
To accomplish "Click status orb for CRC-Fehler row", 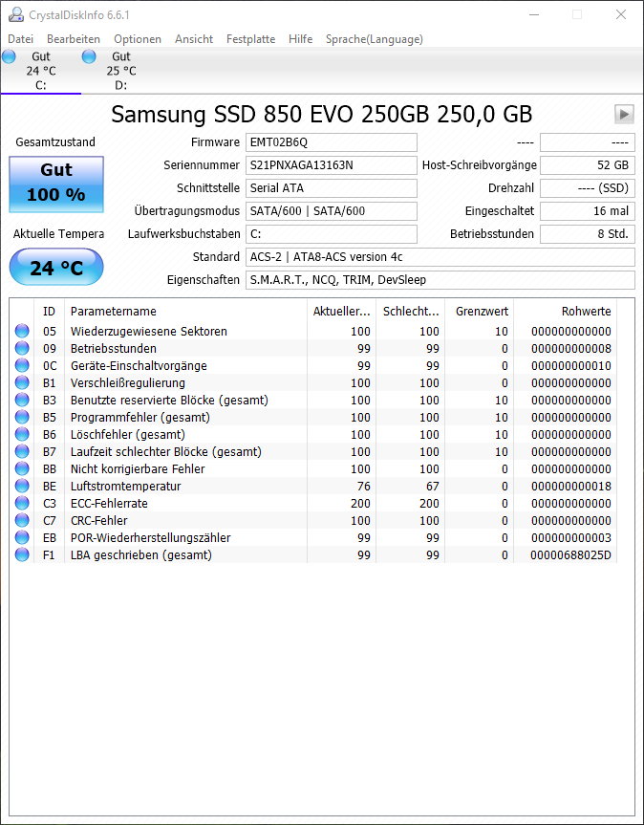I will (22, 520).
